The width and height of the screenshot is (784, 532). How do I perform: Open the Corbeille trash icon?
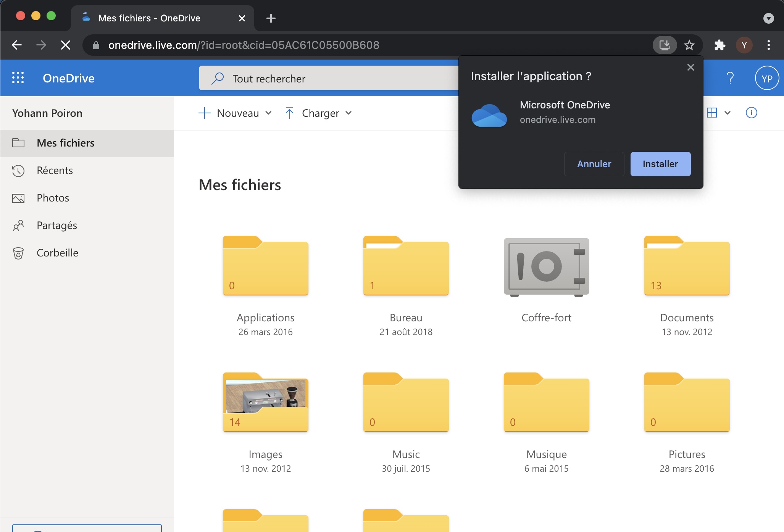pyautogui.click(x=18, y=253)
